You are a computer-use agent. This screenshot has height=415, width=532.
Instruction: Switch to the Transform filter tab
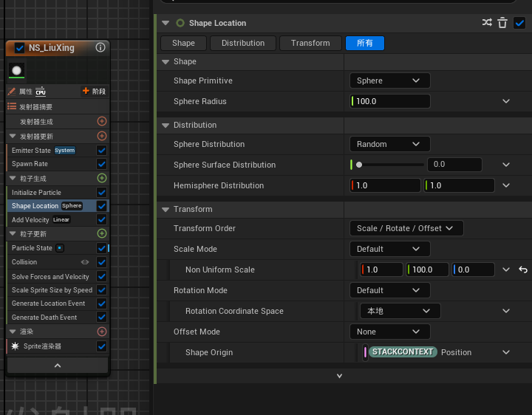click(x=310, y=43)
